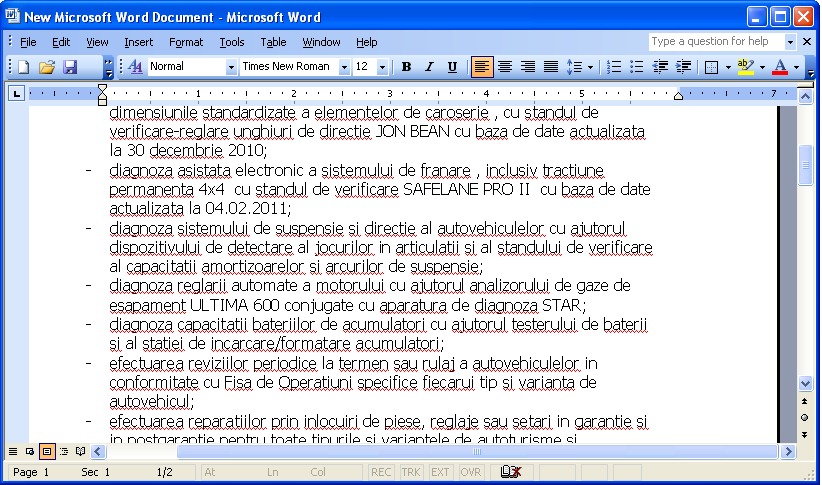Image resolution: width=822 pixels, height=485 pixels.
Task: Open the Style dropdown showing Normal
Action: coord(231,67)
